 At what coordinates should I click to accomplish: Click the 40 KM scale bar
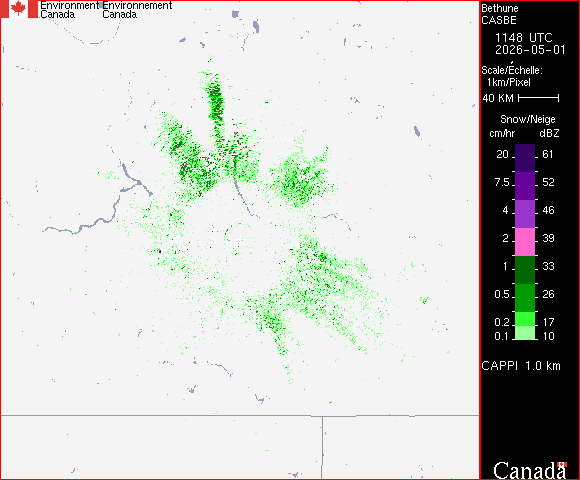539,98
